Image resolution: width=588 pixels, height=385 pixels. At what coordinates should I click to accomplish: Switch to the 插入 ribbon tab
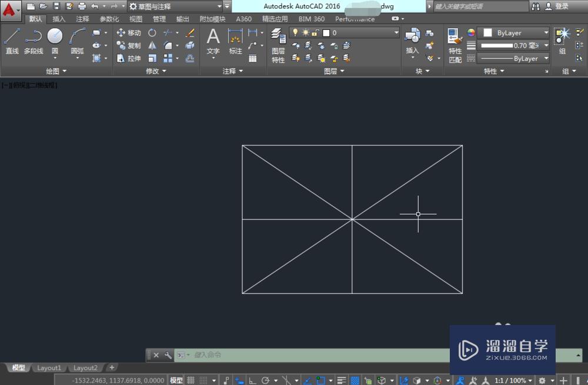coord(58,18)
